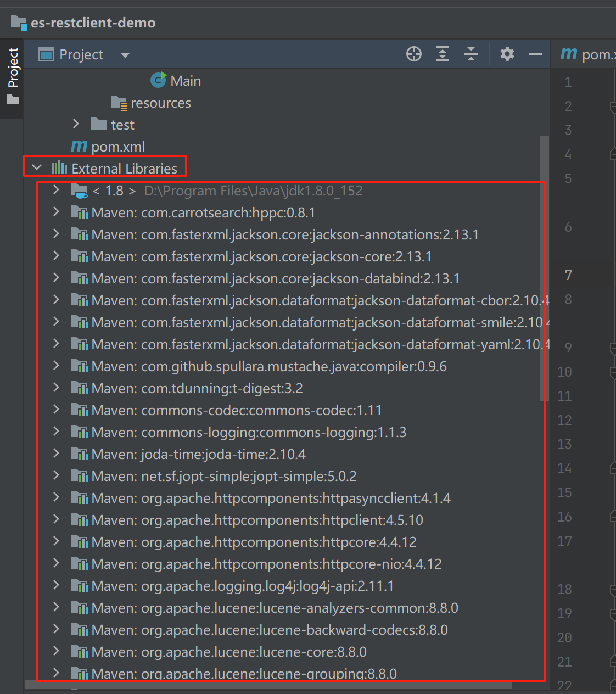The width and height of the screenshot is (616, 694).
Task: Open the Project view dropdown arrow
Action: [125, 55]
